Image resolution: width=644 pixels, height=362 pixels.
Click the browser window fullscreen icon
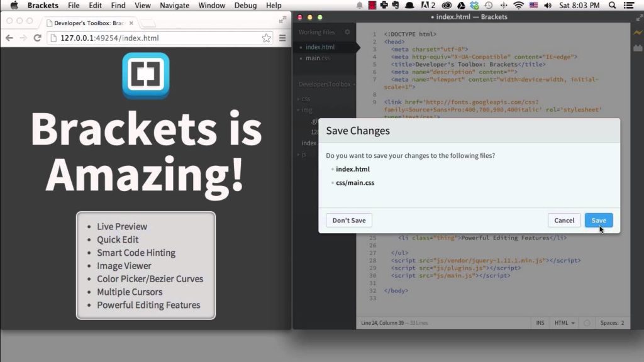(x=282, y=19)
